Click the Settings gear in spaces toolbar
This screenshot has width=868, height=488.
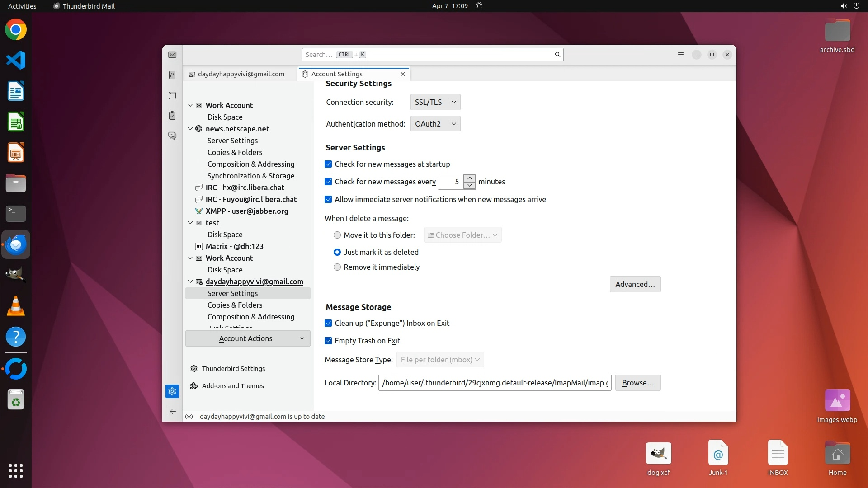[172, 391]
